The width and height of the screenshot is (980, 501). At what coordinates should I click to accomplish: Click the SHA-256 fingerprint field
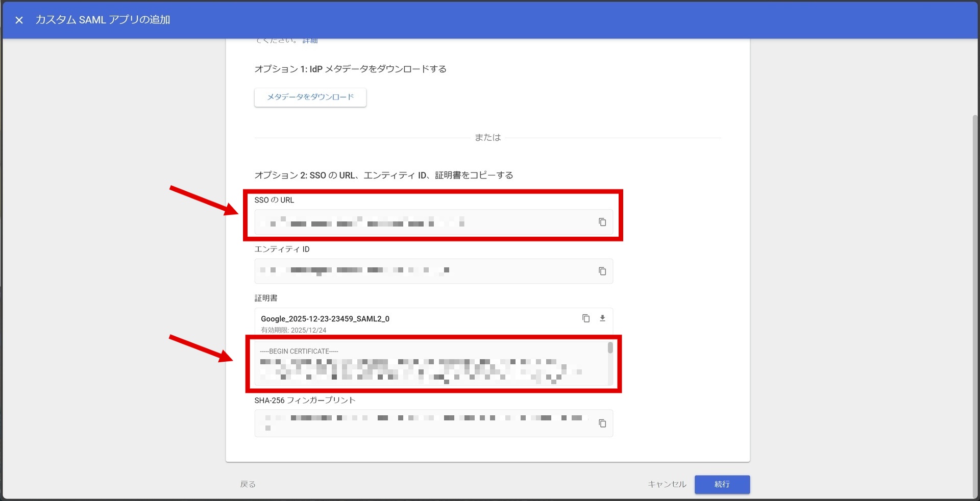(x=433, y=423)
